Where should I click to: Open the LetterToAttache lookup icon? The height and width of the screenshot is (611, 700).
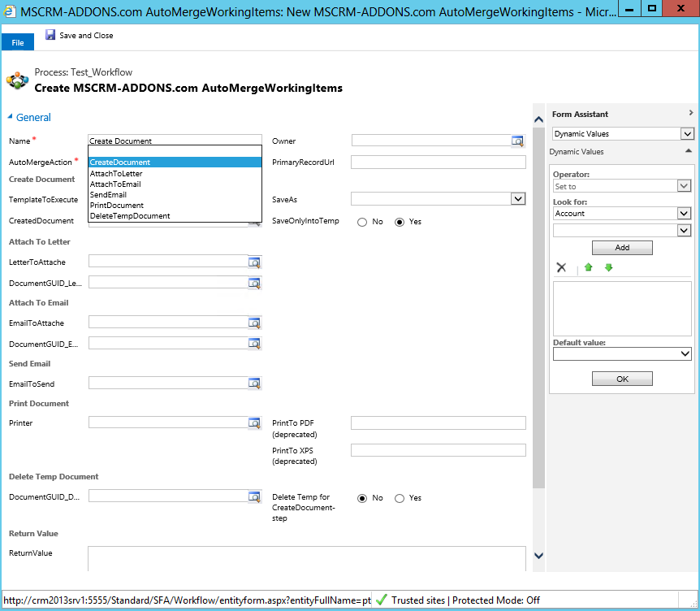click(254, 262)
